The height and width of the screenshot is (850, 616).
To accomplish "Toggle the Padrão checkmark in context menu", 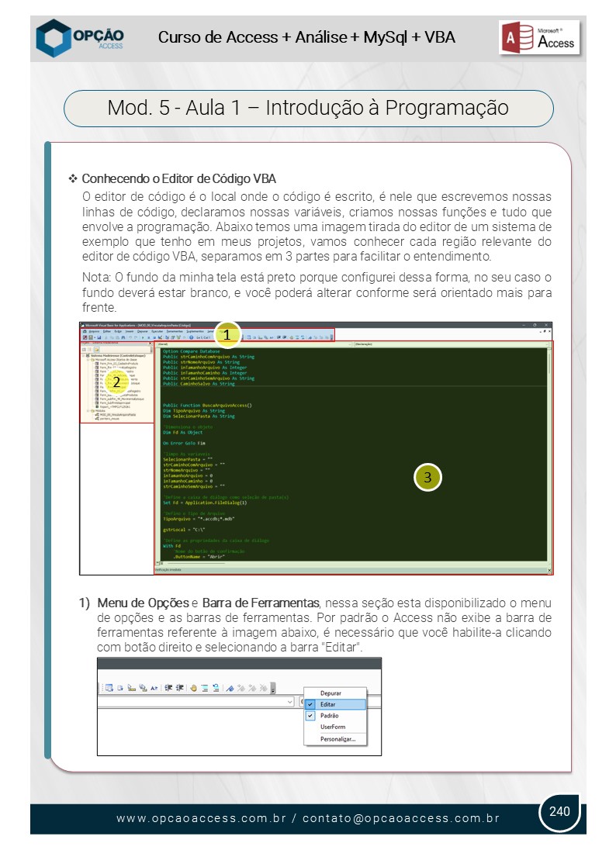I will [310, 716].
